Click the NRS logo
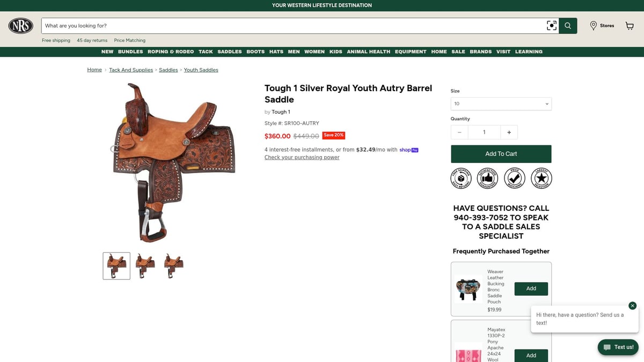 (x=21, y=26)
